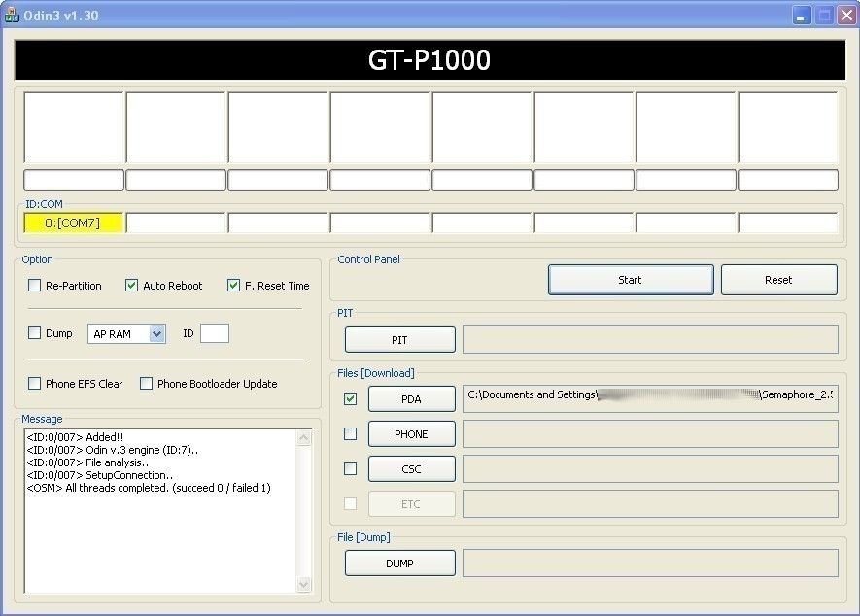860x616 pixels.
Task: Click the PDA file button
Action: click(411, 398)
